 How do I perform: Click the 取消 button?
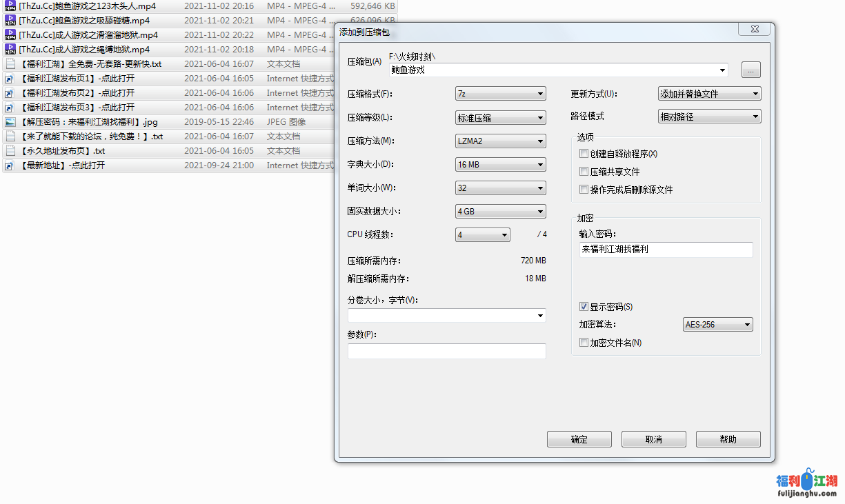pos(653,439)
